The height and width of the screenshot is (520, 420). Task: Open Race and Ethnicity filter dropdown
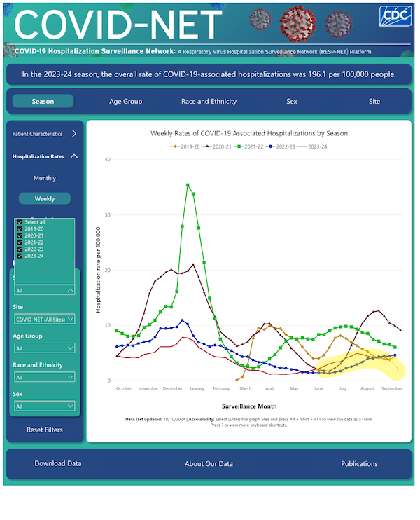click(45, 378)
